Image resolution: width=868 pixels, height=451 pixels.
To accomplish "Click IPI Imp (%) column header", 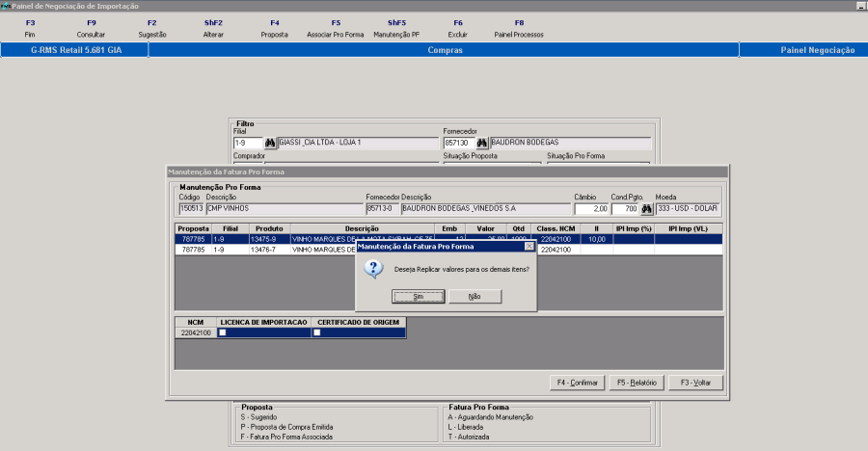I will [x=634, y=228].
